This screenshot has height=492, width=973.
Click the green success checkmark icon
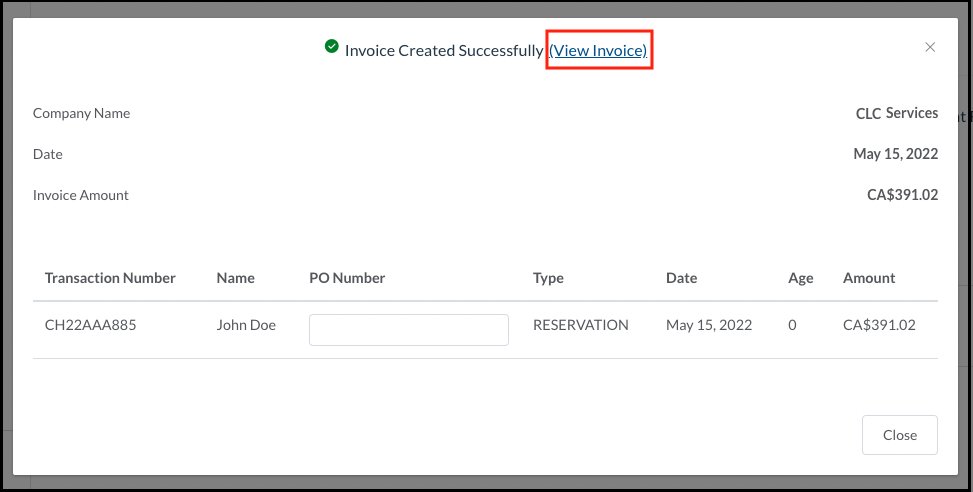click(x=332, y=46)
